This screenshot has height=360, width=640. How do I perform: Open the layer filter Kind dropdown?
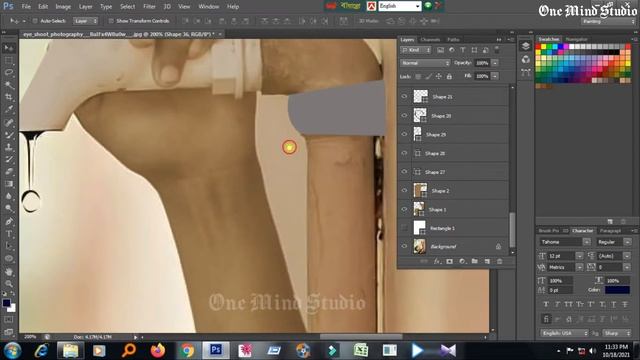coord(416,50)
